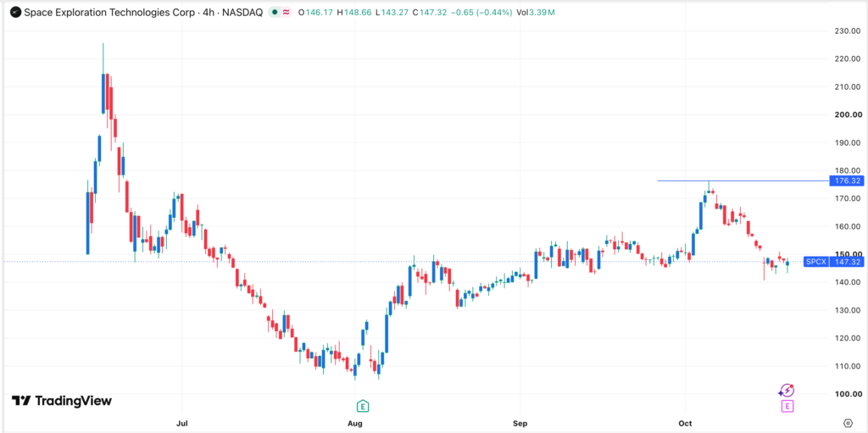
Task: Click the 4h interval label
Action: 209,12
